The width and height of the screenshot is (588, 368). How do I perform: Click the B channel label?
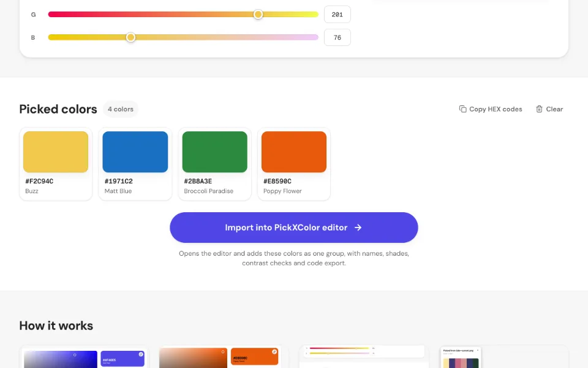(x=33, y=37)
